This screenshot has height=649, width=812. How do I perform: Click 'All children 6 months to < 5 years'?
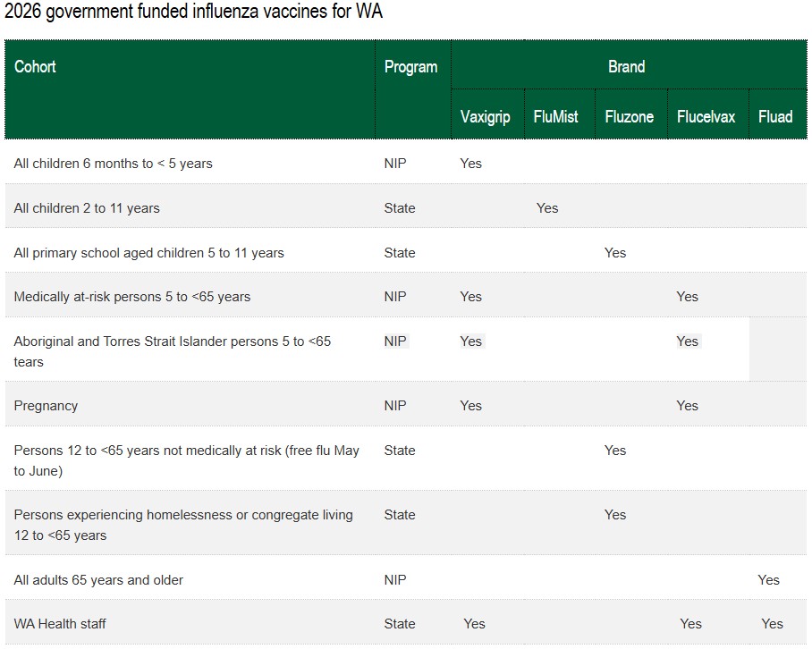(x=113, y=164)
